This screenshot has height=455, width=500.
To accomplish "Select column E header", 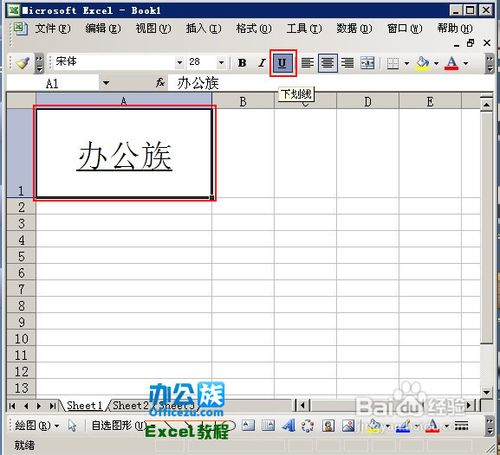I will pyautogui.click(x=430, y=101).
